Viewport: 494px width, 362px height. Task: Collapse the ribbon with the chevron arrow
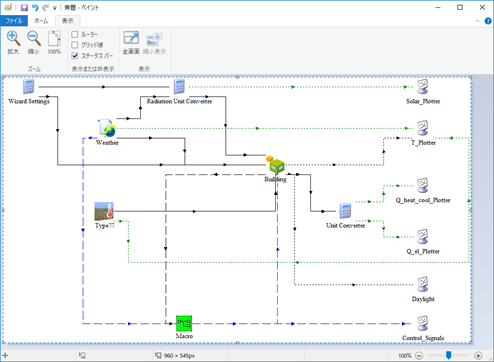(x=477, y=21)
